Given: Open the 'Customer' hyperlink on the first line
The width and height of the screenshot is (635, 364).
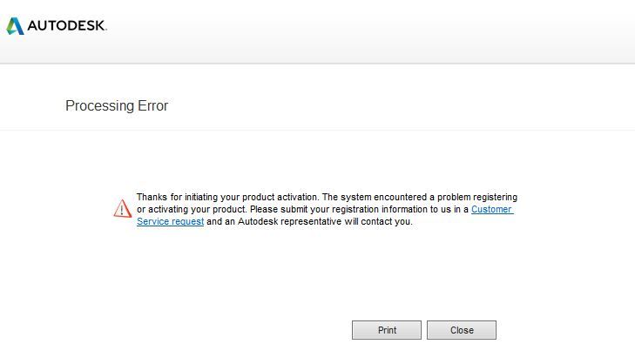Looking at the screenshot, I should [492, 209].
